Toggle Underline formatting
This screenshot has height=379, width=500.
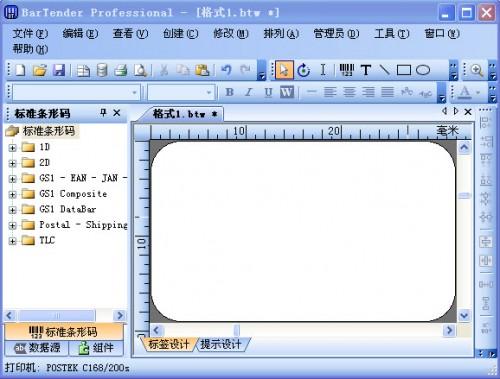[x=268, y=92]
